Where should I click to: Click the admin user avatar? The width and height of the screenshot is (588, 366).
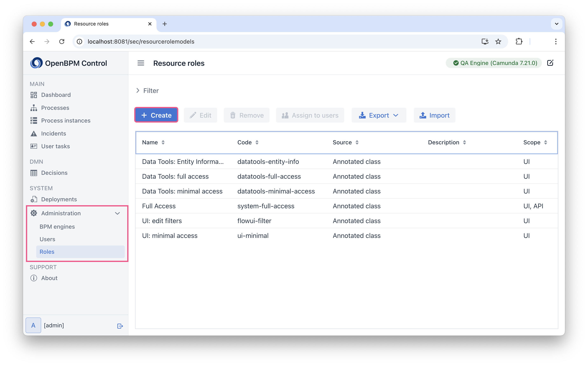(x=33, y=325)
